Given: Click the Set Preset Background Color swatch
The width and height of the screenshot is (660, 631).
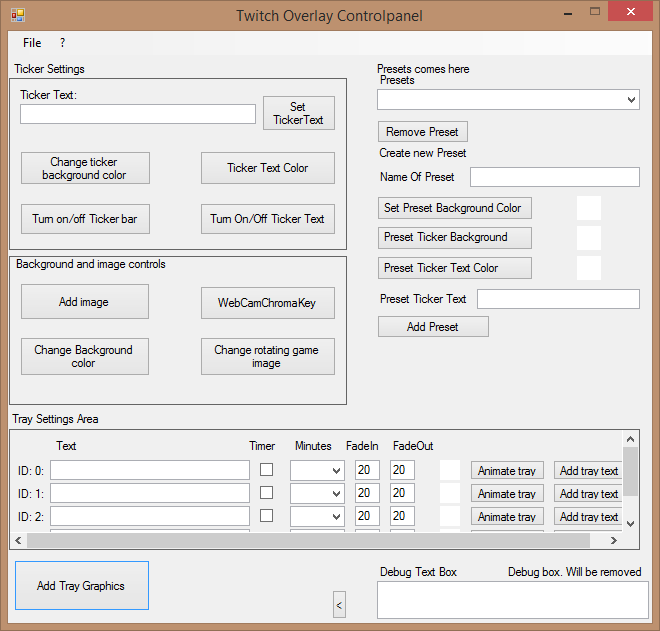Looking at the screenshot, I should (589, 208).
